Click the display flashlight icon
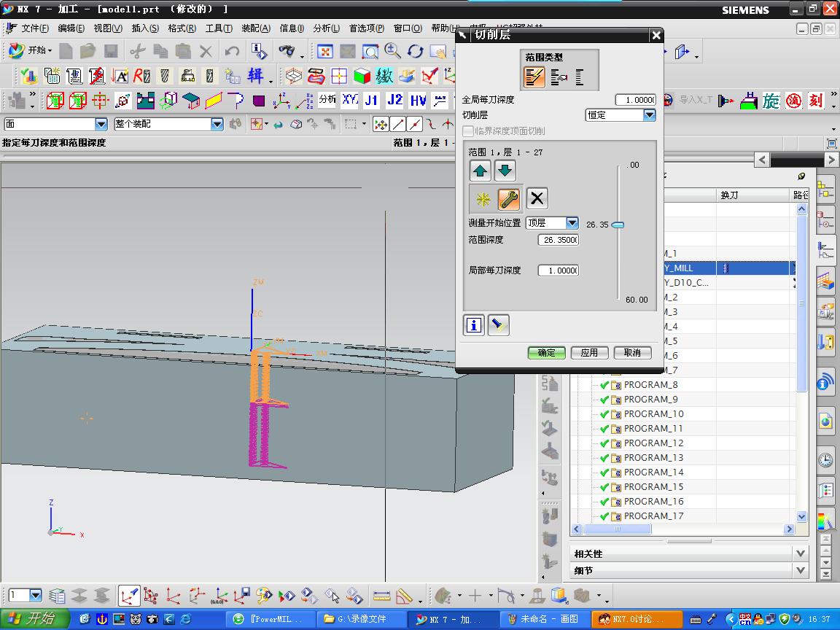 (x=499, y=325)
